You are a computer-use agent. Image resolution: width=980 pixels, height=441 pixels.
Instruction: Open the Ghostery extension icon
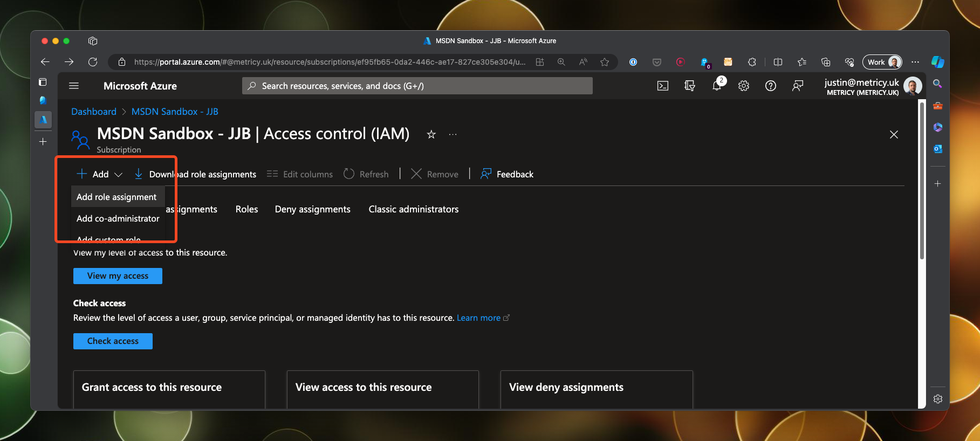[x=705, y=63]
